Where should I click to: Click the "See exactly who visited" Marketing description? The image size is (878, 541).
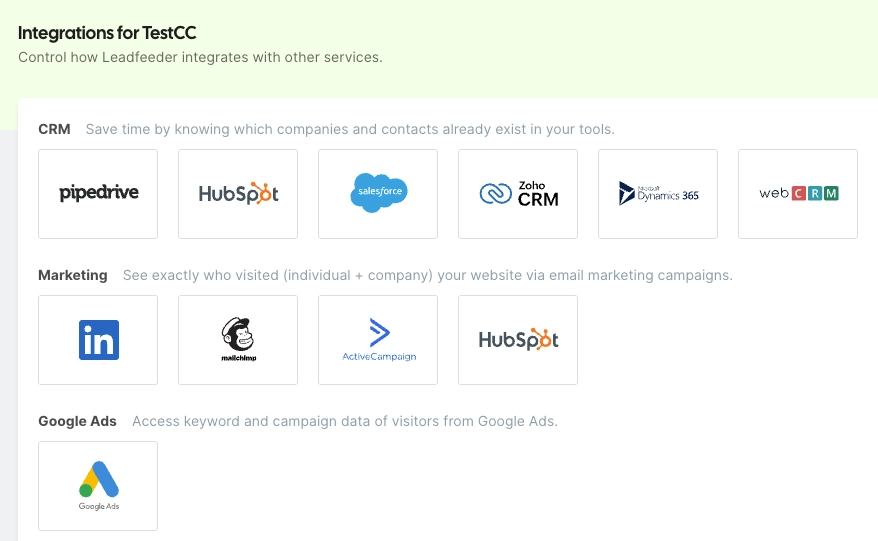click(x=428, y=276)
